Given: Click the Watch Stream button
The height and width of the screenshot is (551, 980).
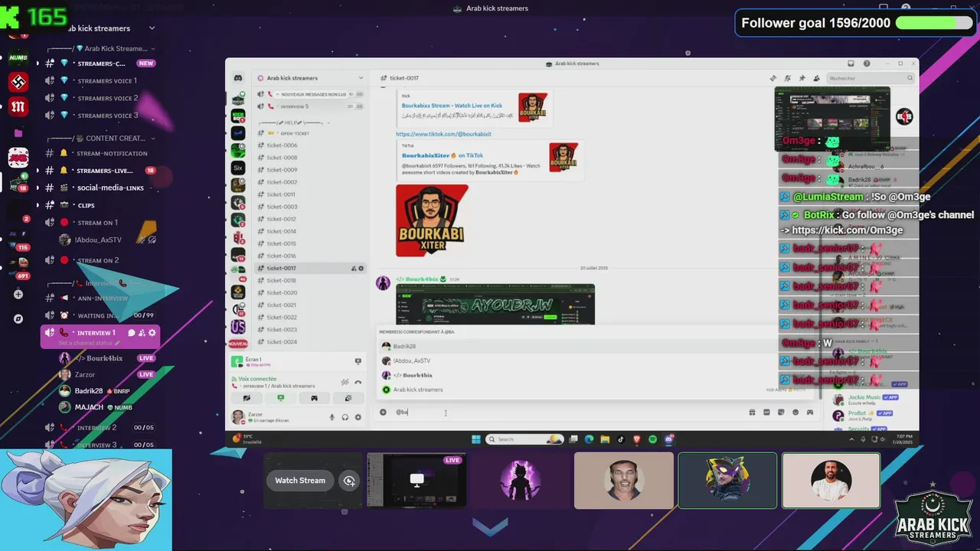Looking at the screenshot, I should [x=300, y=481].
